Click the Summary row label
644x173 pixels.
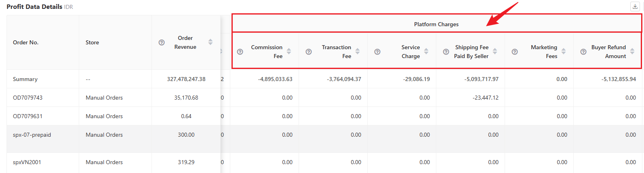[25, 79]
